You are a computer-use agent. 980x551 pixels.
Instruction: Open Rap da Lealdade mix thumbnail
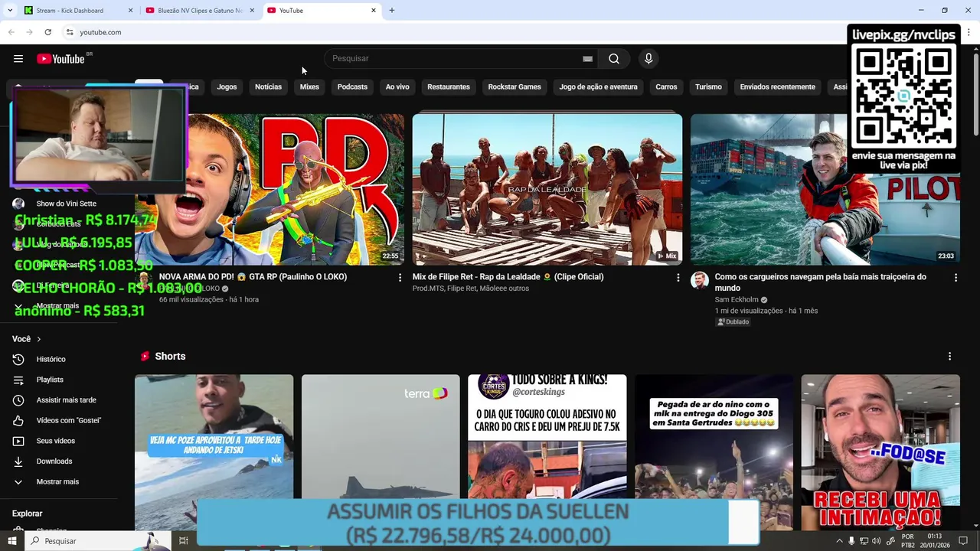(x=547, y=190)
